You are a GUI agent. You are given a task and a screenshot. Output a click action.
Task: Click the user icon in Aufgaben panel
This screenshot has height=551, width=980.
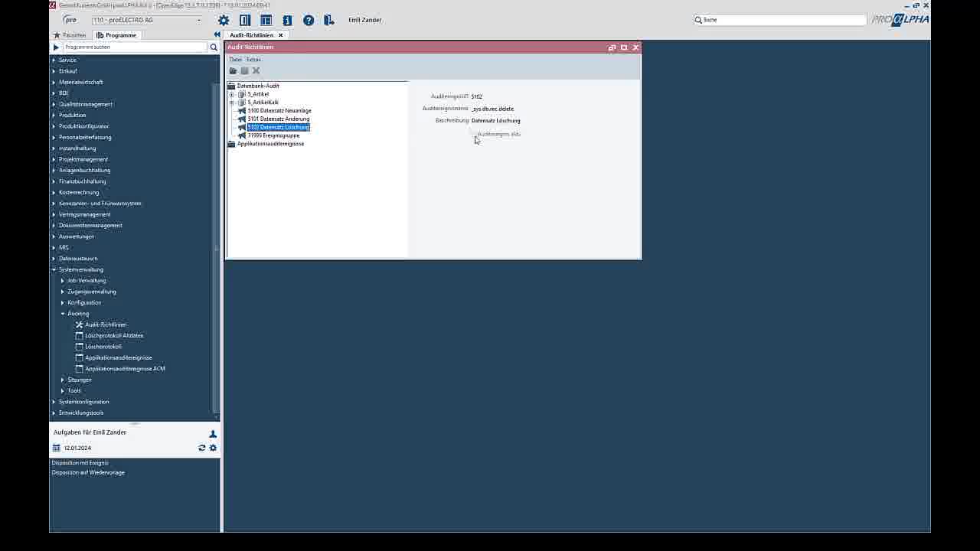[x=213, y=434]
